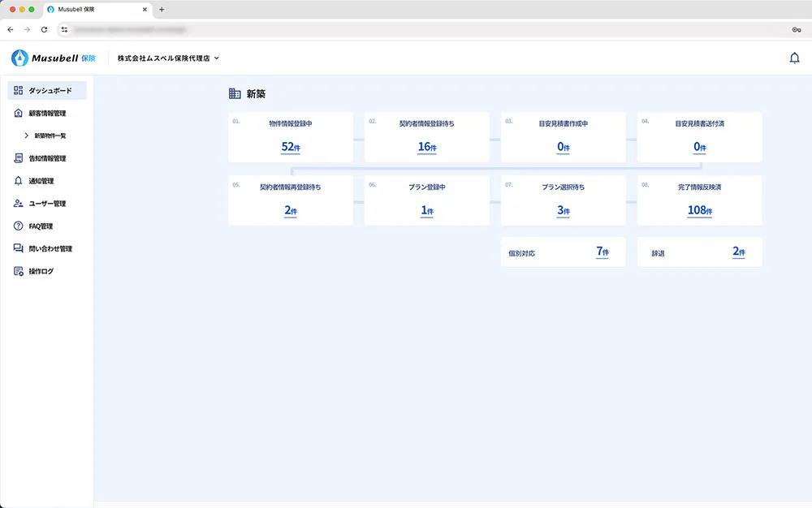Viewport: 812px width, 508px height.
Task: Click the 52件 link under 物件情報登録中
Action: click(x=291, y=147)
